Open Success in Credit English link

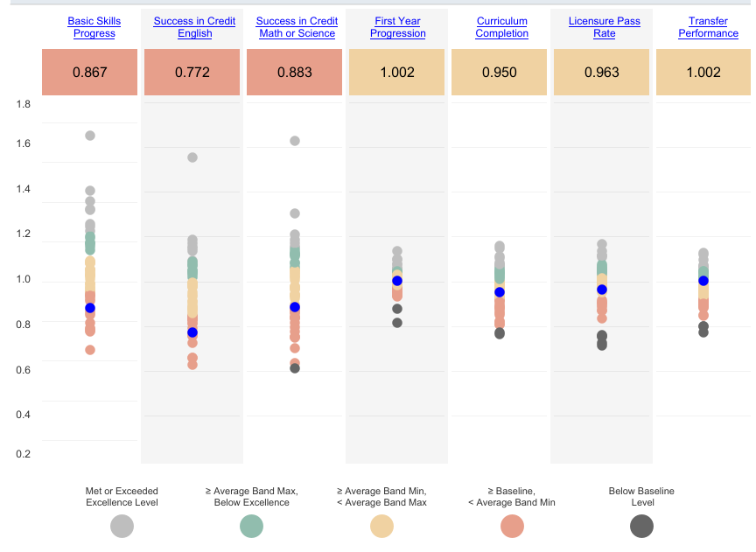194,27
